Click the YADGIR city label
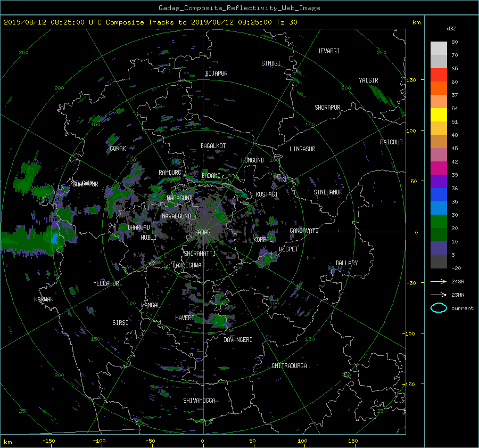The image size is (479, 448). (x=368, y=80)
